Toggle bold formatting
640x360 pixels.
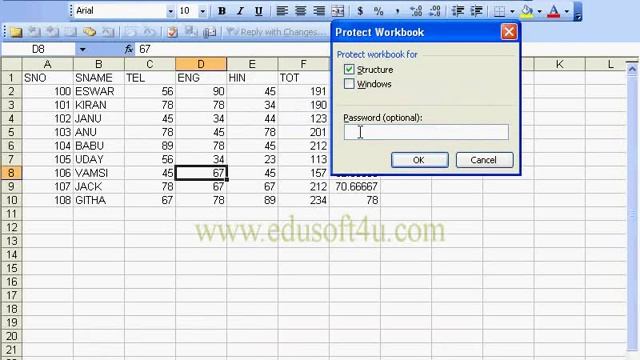click(x=222, y=11)
